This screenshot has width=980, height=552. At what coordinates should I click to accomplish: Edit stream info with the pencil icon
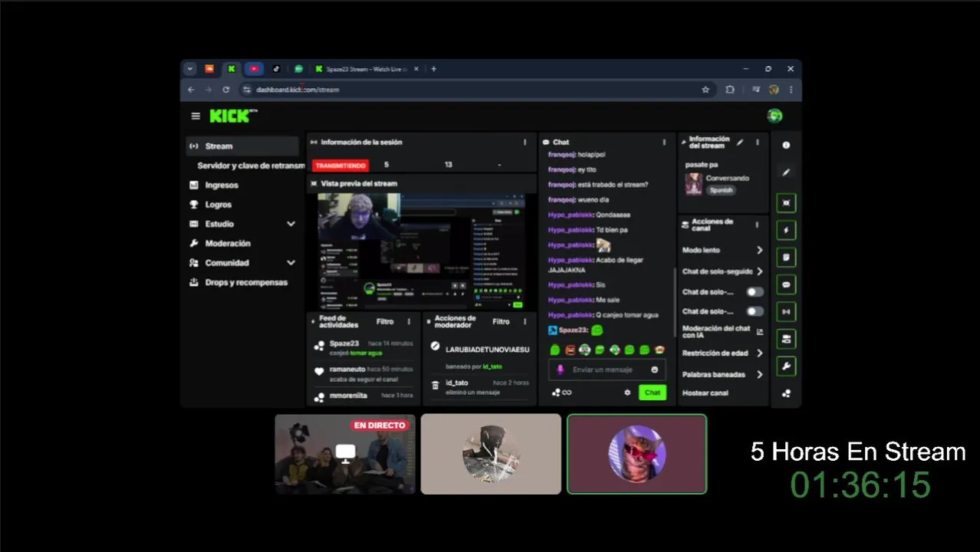pyautogui.click(x=740, y=142)
